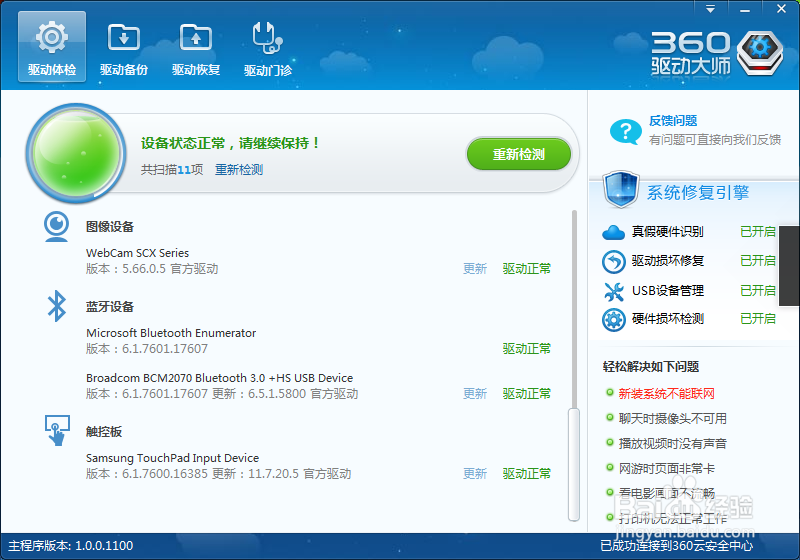Click the 蓝牙设备 category heading
Image resolution: width=800 pixels, height=560 pixels.
tap(110, 307)
